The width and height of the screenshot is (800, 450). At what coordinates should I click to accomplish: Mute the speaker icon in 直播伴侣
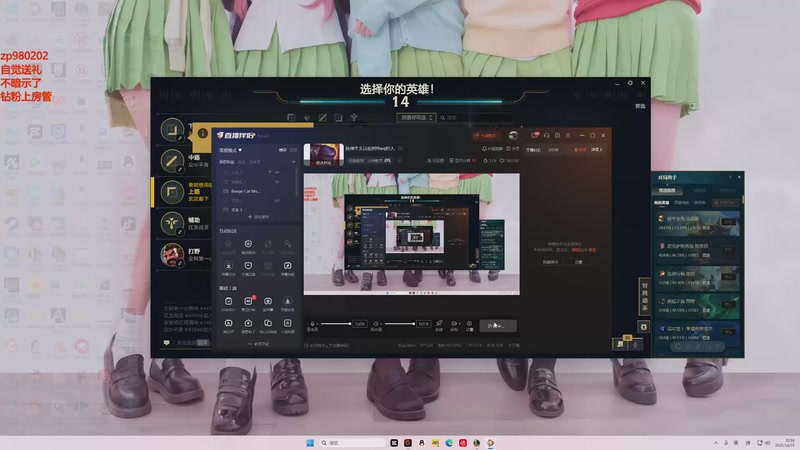tap(376, 324)
